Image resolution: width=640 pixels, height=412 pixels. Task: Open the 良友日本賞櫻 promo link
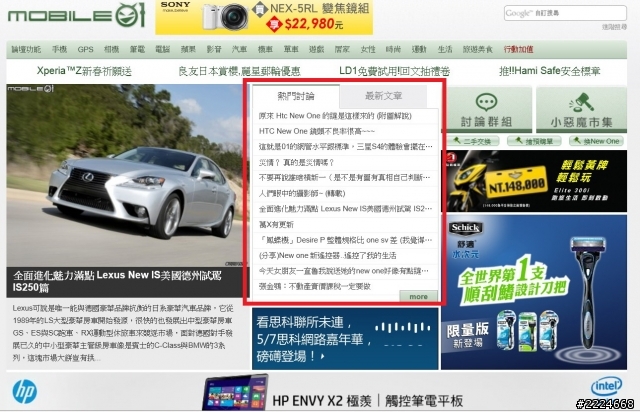(x=240, y=71)
